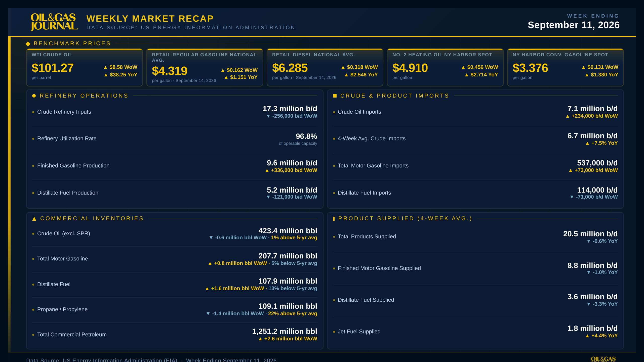Select the Finished Gasoline Production row label
The image size is (644, 362).
coord(73,166)
